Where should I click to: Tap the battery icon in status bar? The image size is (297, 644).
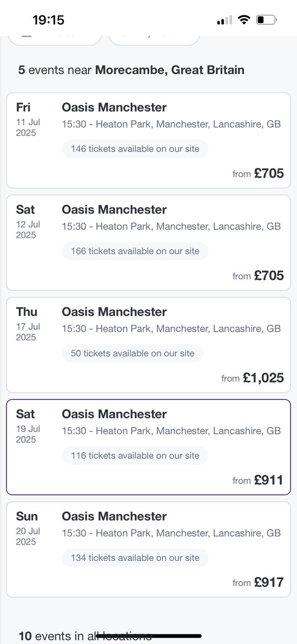[x=266, y=20]
